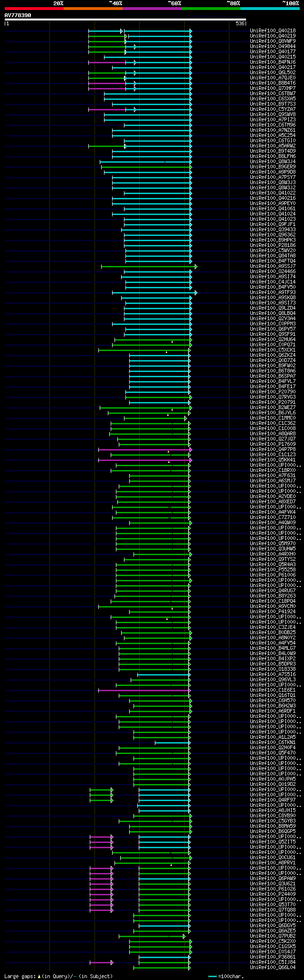Click the UniRef100_Q9FJF1 label

point(273,224)
